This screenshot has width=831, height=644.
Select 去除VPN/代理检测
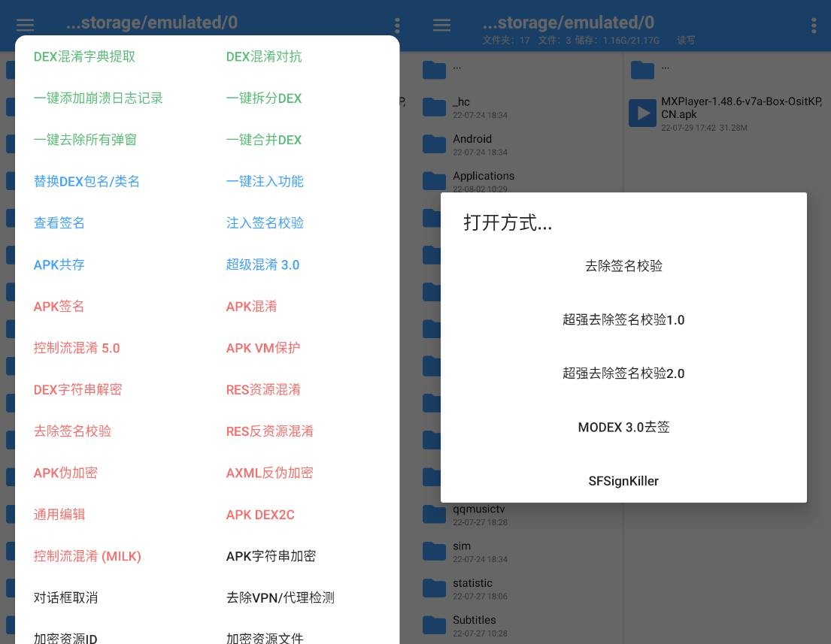pyautogui.click(x=281, y=598)
